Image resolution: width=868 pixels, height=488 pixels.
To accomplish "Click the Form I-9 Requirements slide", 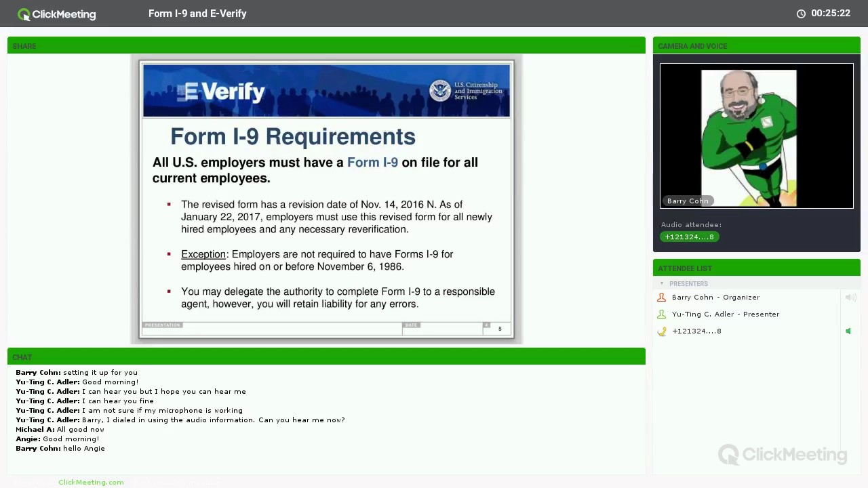I will pos(326,199).
